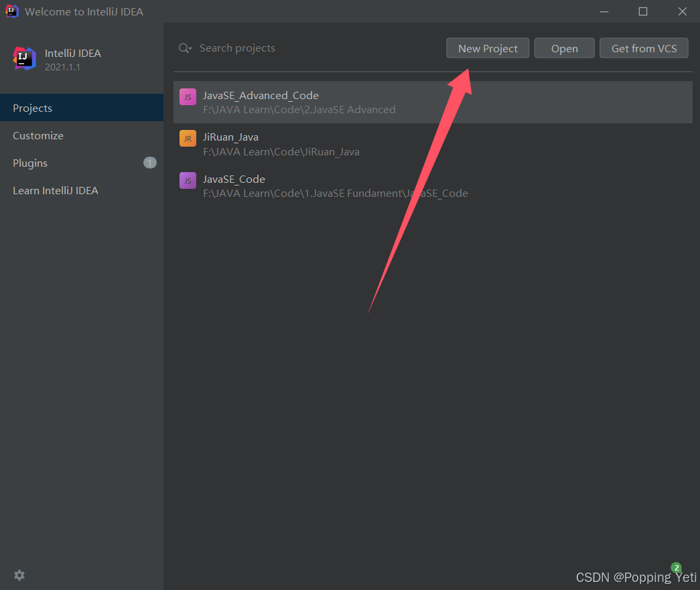Open the Plugins tab
Image resolution: width=700 pixels, height=590 pixels.
pos(82,163)
